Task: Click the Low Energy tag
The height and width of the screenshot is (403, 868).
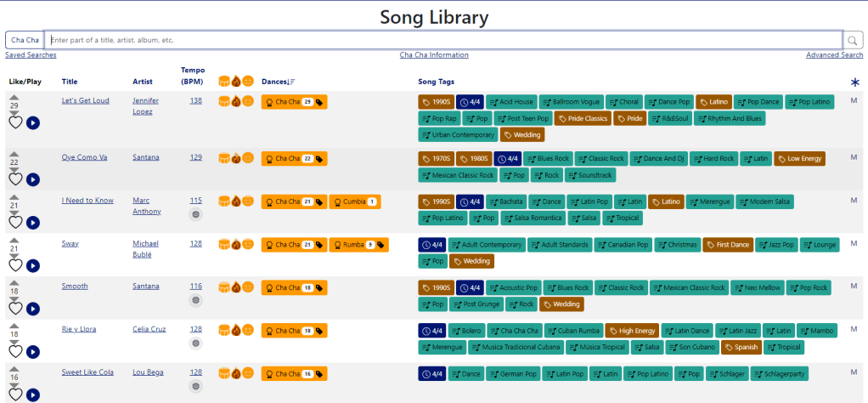Action: (x=799, y=158)
